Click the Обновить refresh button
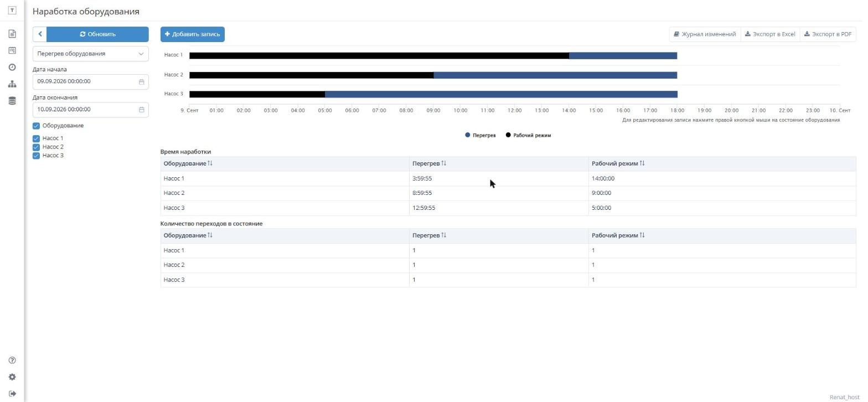Viewport: 868px width, 402px height. 98,34
